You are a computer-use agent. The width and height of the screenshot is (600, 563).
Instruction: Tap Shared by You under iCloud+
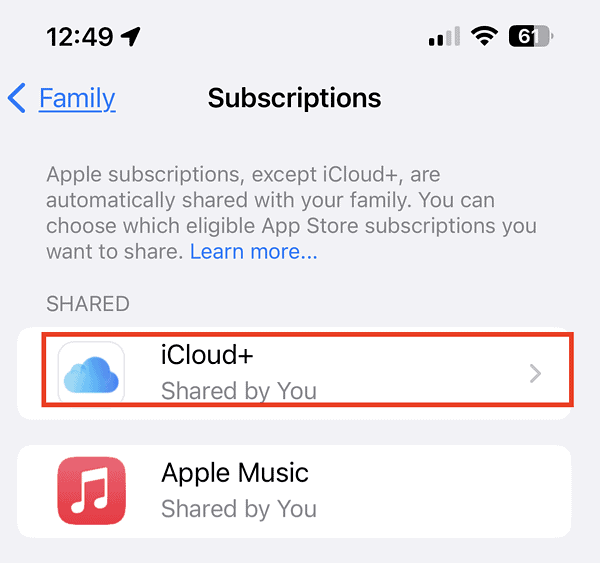(x=239, y=391)
